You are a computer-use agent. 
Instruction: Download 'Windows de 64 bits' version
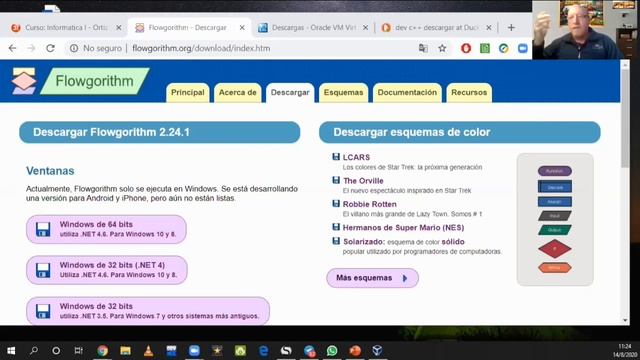click(x=106, y=229)
